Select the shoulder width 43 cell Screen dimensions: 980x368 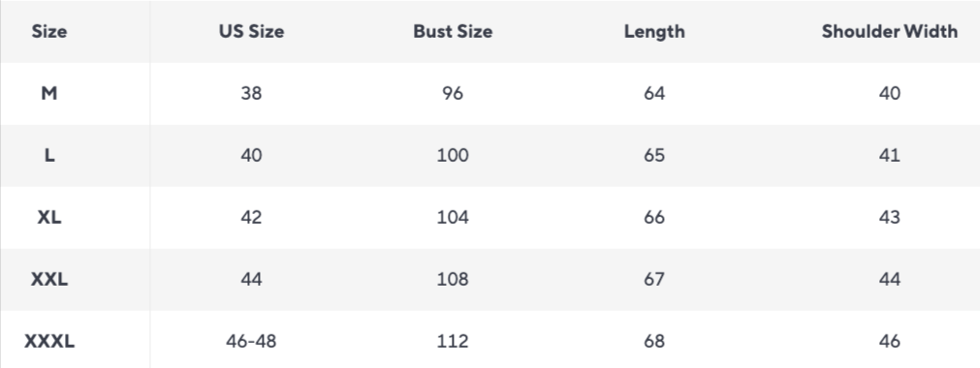(x=890, y=217)
